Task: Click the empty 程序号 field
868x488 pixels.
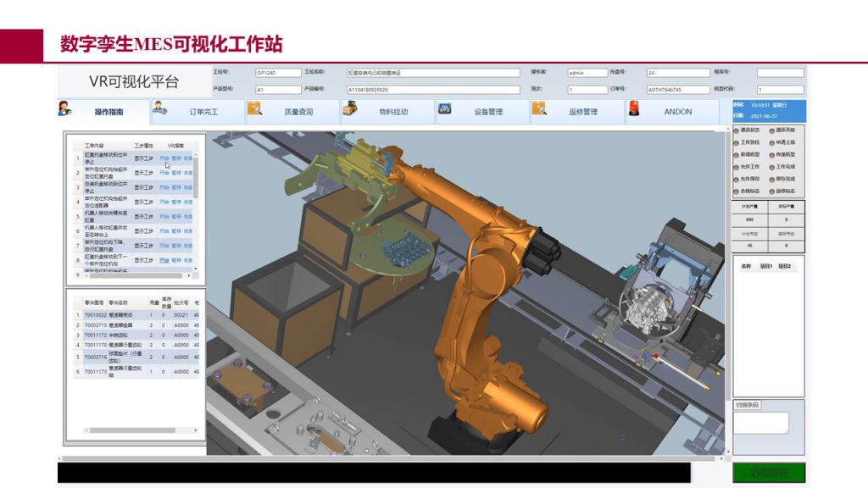Action: 781,73
